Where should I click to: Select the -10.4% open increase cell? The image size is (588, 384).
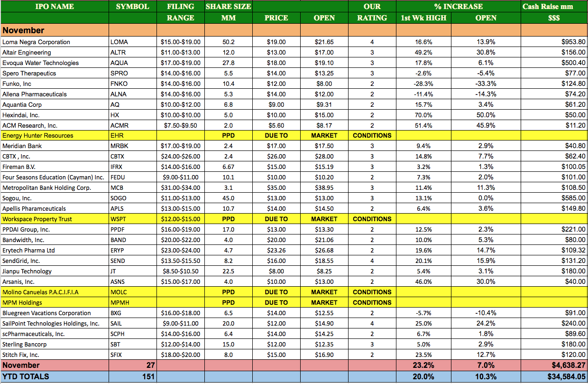click(x=486, y=313)
